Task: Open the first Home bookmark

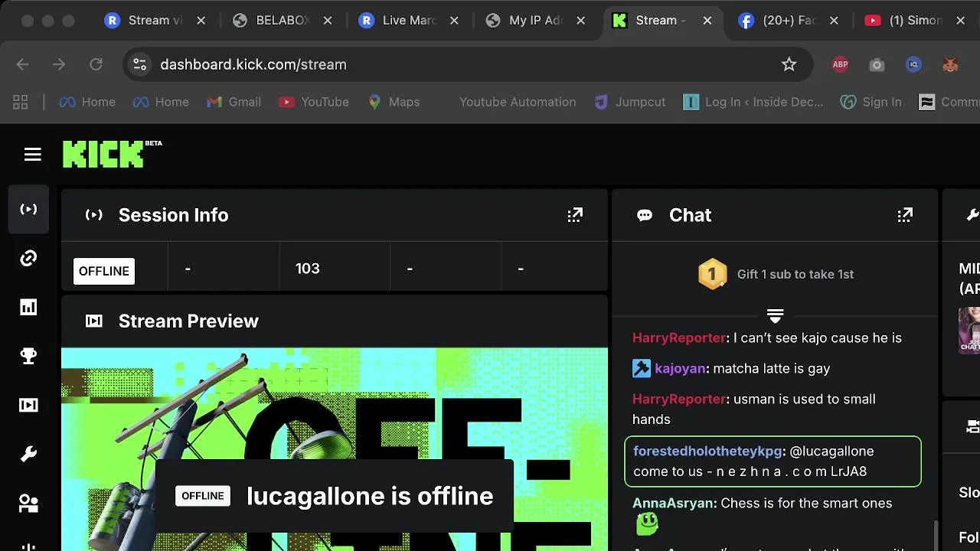Action: pyautogui.click(x=87, y=102)
